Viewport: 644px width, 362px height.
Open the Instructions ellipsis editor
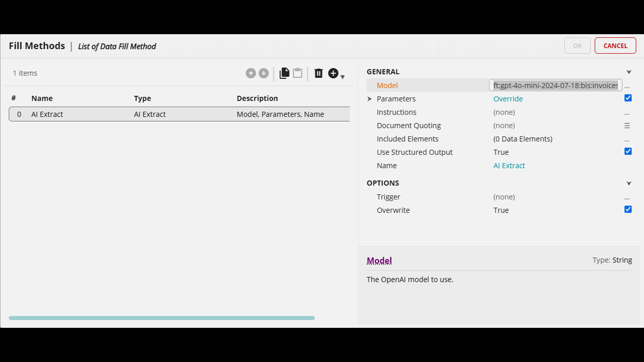pyautogui.click(x=627, y=113)
